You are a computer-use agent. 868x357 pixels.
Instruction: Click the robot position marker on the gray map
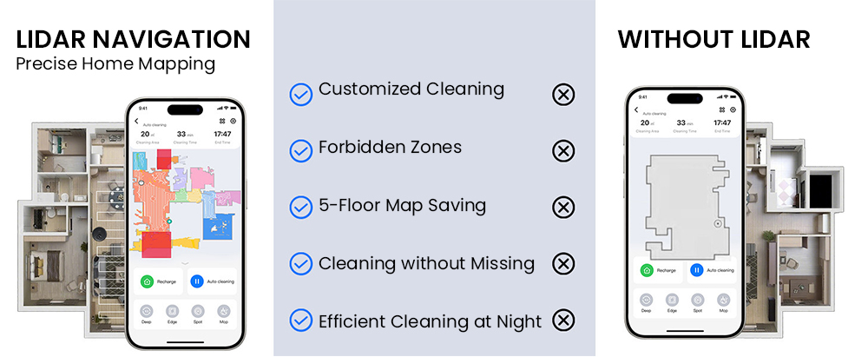717,224
